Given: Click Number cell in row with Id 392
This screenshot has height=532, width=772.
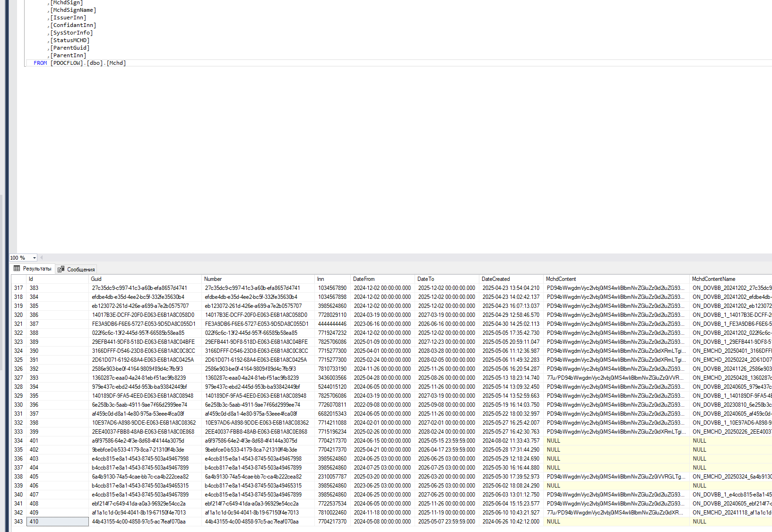Looking at the screenshot, I should click(259, 369).
